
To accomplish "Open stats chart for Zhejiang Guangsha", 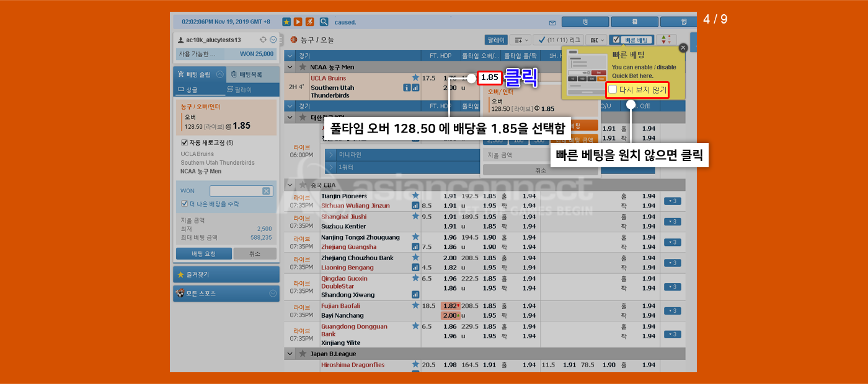I will [x=415, y=247].
